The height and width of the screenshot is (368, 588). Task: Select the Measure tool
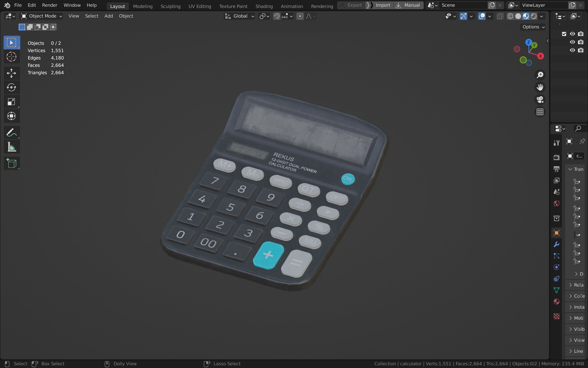click(11, 147)
